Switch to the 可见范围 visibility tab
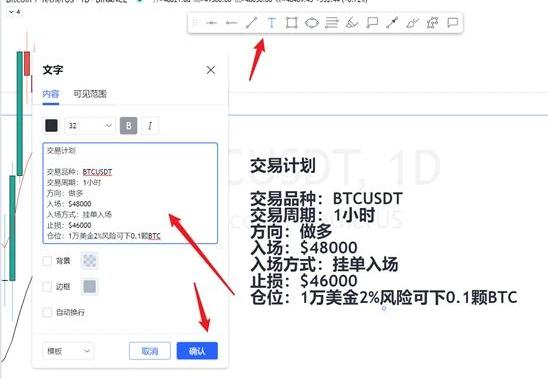This screenshot has width=548, height=379. [x=90, y=94]
